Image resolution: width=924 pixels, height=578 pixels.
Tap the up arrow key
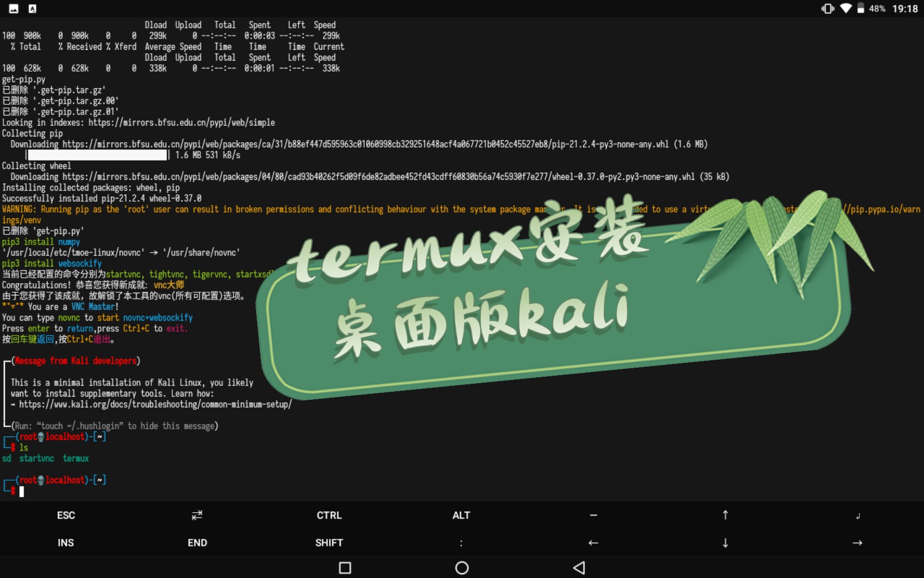coord(725,515)
